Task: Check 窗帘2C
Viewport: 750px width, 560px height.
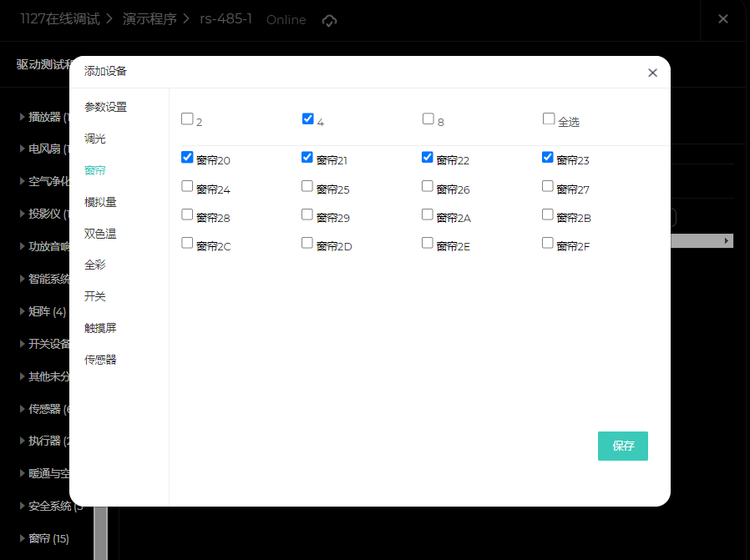Action: pos(187,243)
